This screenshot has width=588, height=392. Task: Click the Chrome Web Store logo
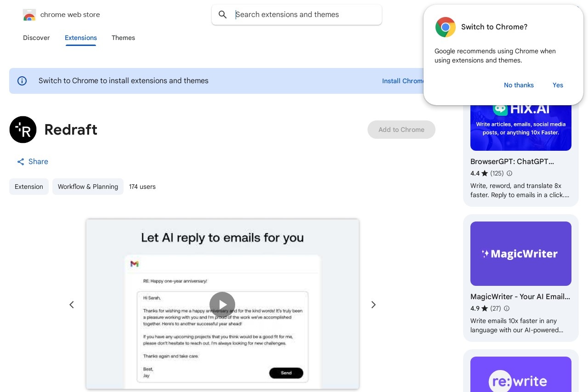pos(29,15)
